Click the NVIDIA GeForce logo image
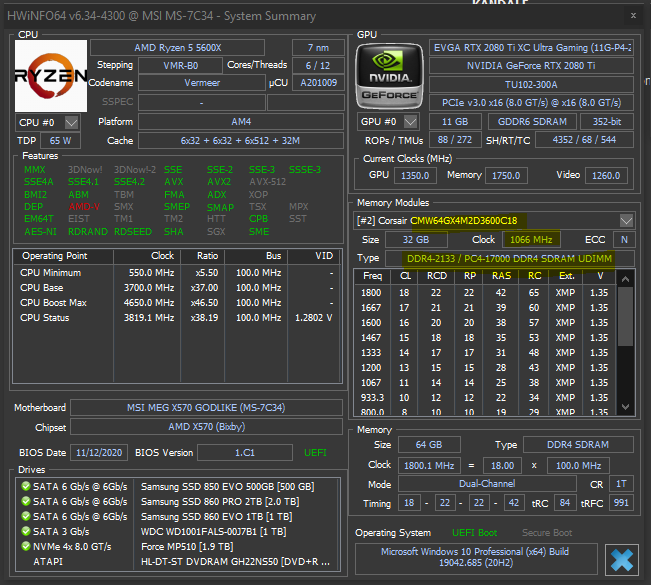The height and width of the screenshot is (585, 651). 389,76
